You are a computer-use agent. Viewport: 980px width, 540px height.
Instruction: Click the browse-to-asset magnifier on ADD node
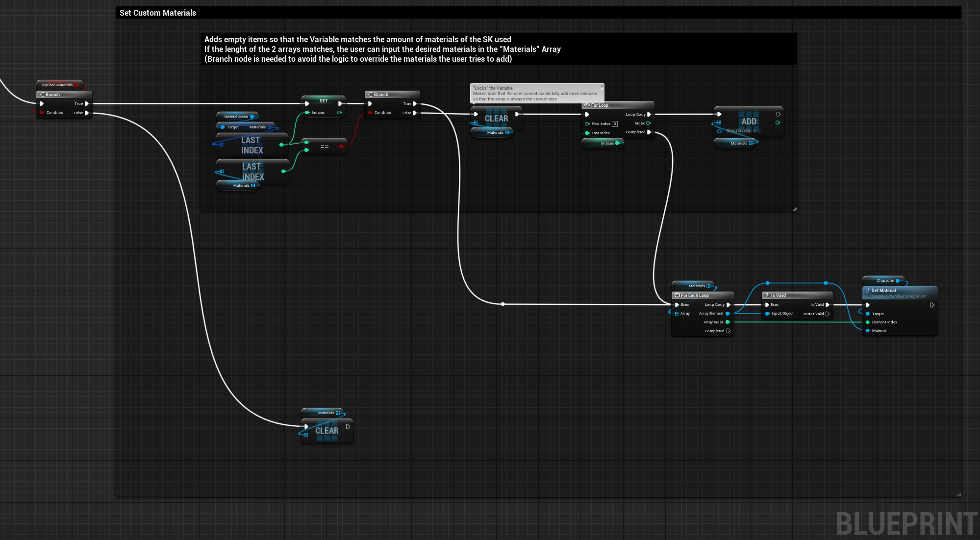(760, 131)
